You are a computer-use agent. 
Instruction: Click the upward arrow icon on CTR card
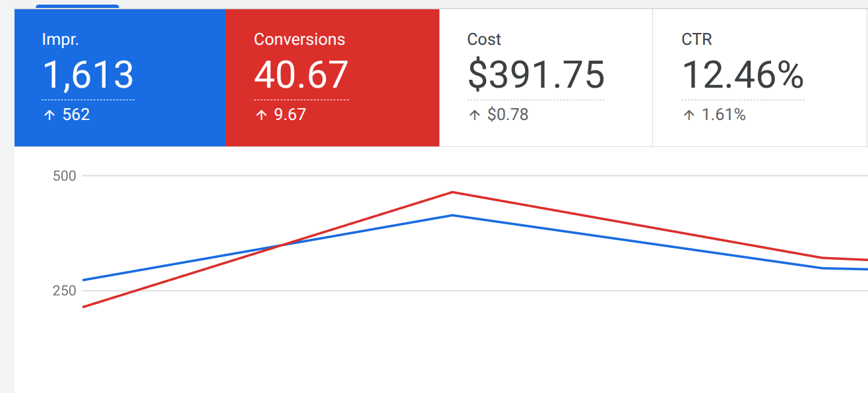click(688, 114)
